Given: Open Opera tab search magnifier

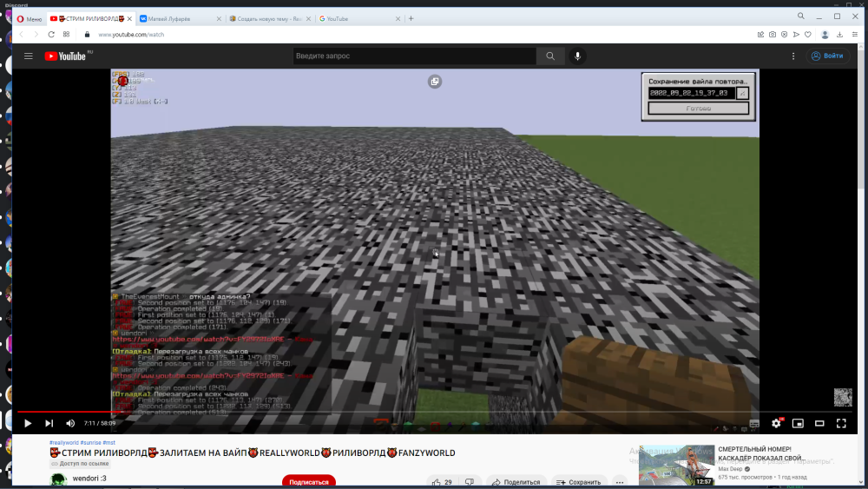Looking at the screenshot, I should click(x=801, y=16).
